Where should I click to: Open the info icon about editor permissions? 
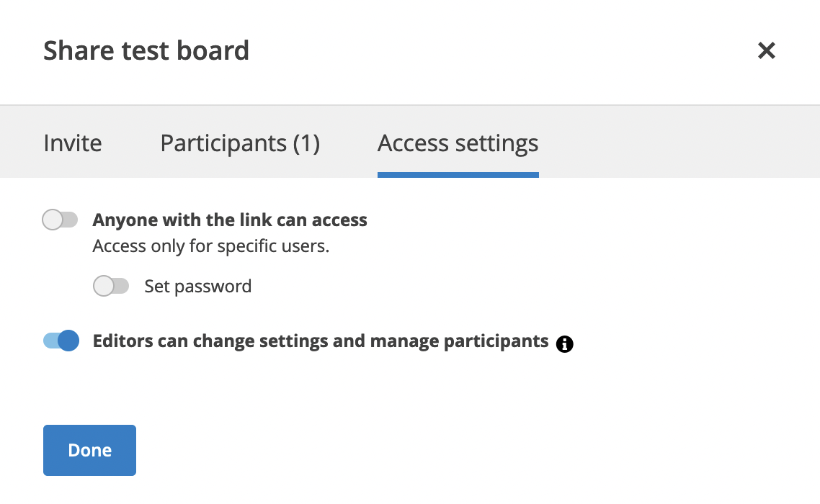coord(564,344)
